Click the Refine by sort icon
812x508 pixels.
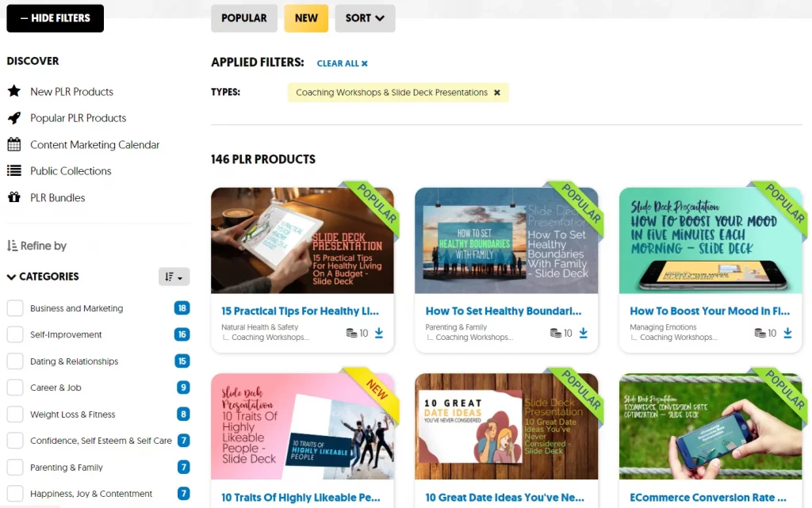12,246
